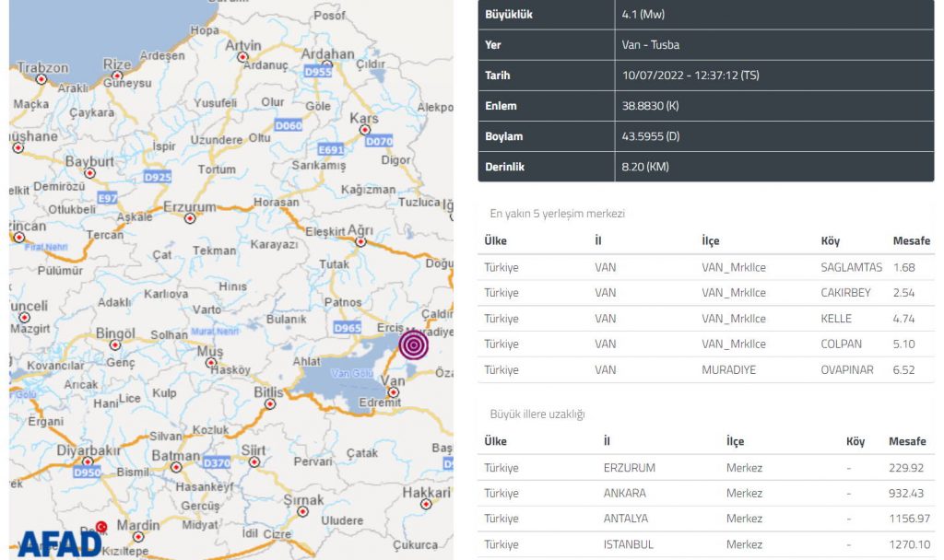Click the Tarih date value 10/07/2022

tap(773, 76)
